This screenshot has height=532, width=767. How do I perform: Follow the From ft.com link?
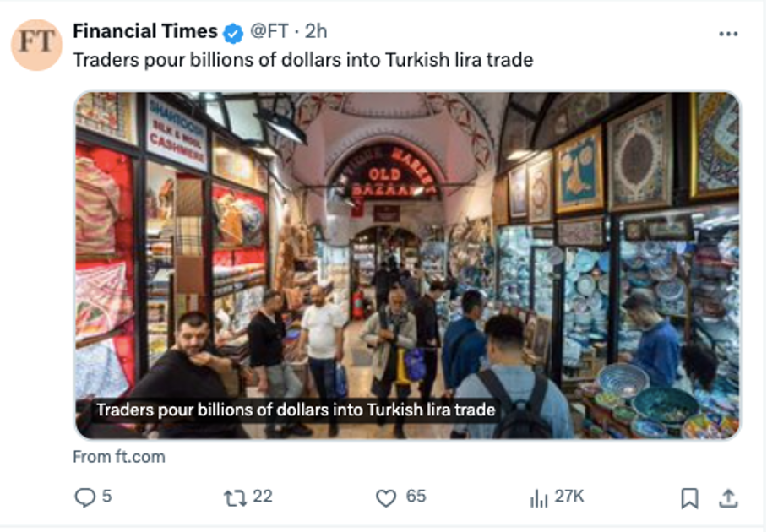tap(119, 457)
